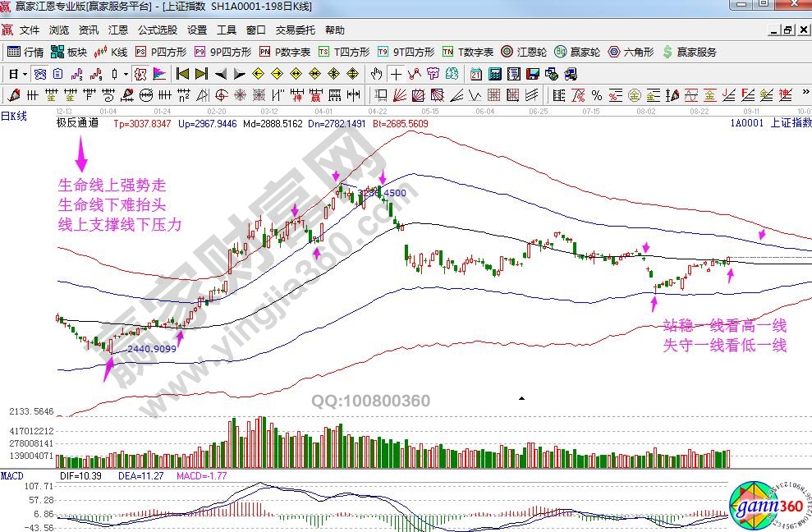Click the 板块 sector button
The width and height of the screenshot is (812, 532).
[x=69, y=52]
